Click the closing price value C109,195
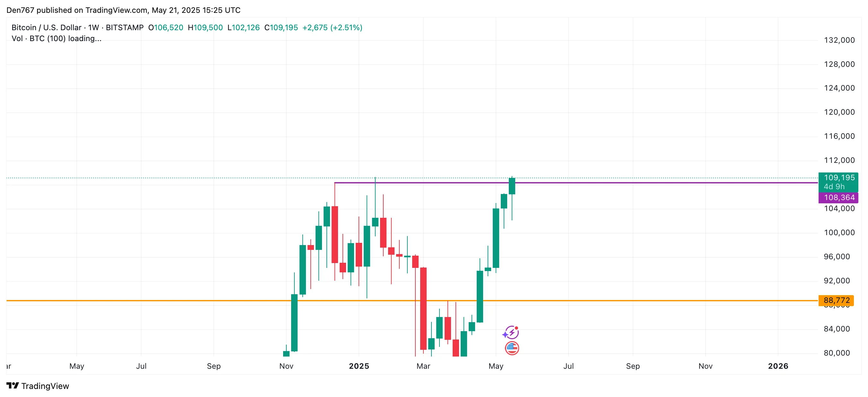The height and width of the screenshot is (397, 868). pos(281,28)
